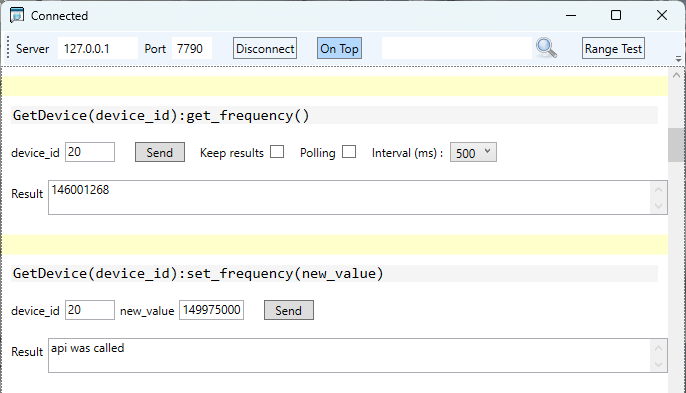
Task: Enable the Keep results checkbox
Action: (x=277, y=152)
